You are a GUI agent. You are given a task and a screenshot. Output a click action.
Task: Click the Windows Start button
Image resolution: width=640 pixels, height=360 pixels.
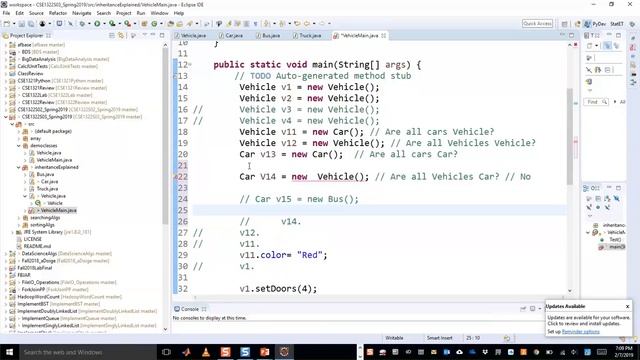click(x=9, y=352)
